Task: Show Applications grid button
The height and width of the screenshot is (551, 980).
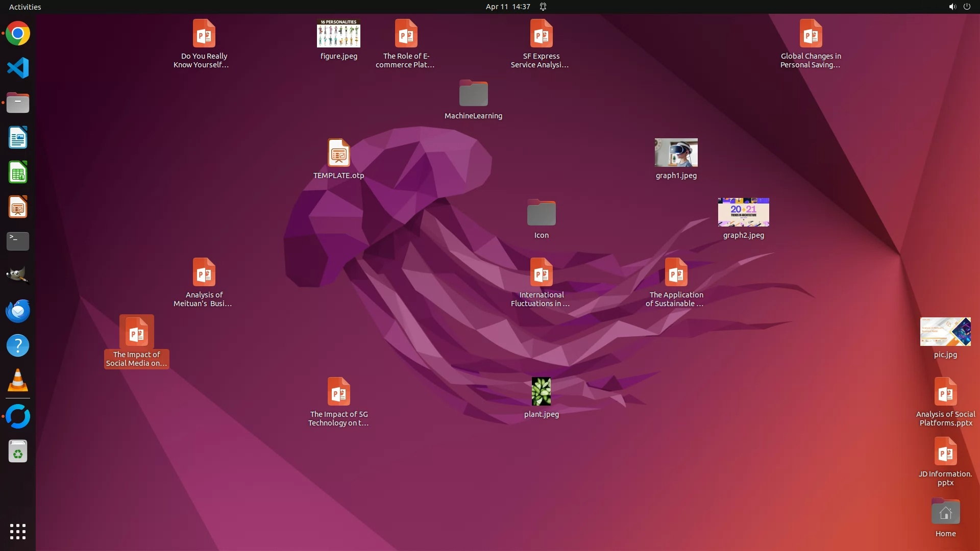Action: [18, 531]
